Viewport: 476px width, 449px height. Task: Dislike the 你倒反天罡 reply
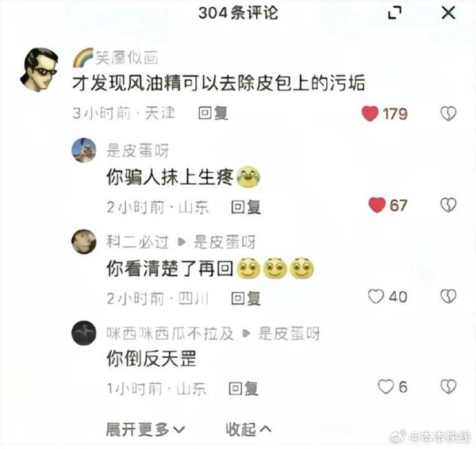(x=448, y=387)
